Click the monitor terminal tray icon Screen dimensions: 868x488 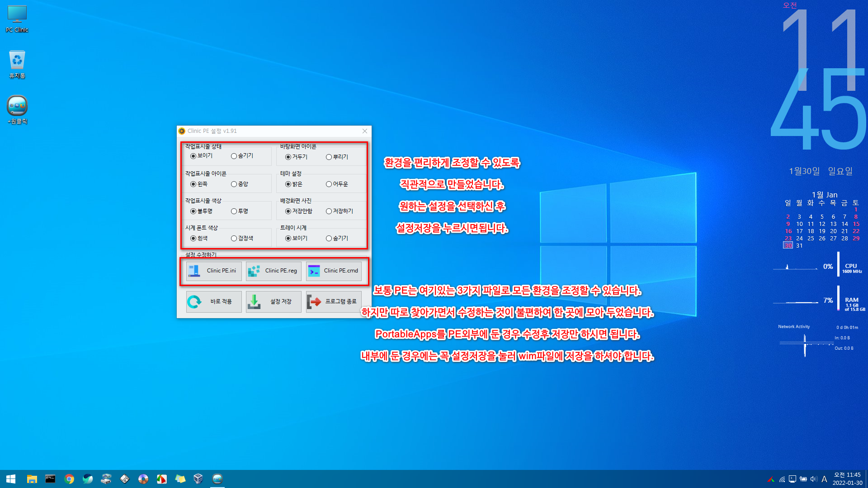coord(793,479)
